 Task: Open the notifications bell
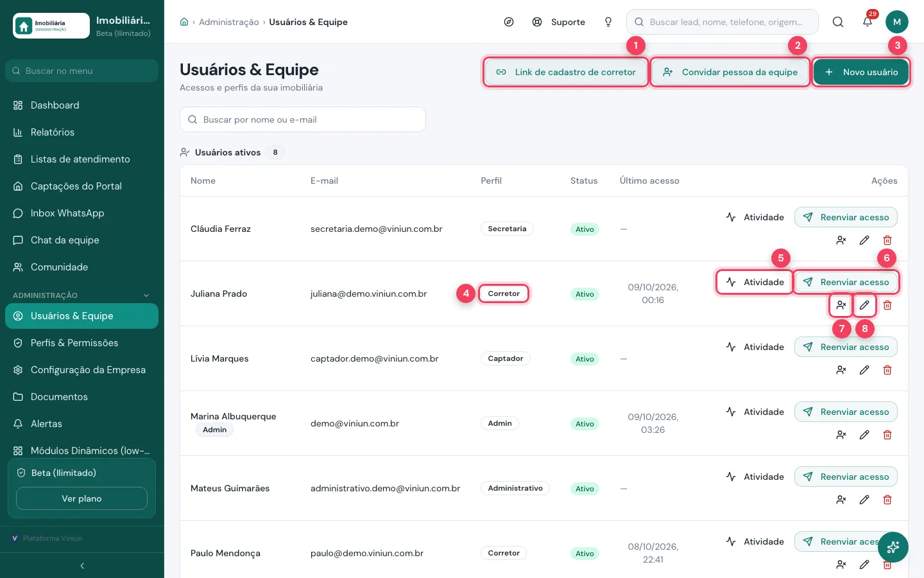pos(868,22)
